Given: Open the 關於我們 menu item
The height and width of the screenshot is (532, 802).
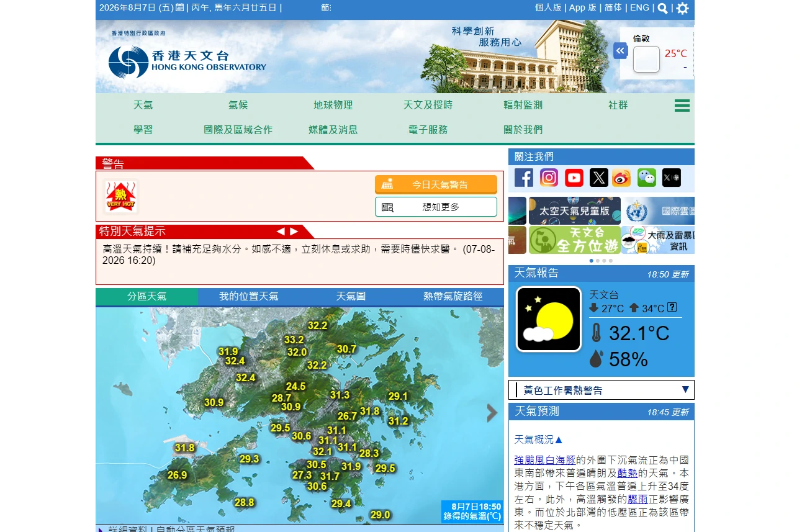Looking at the screenshot, I should coord(523,130).
